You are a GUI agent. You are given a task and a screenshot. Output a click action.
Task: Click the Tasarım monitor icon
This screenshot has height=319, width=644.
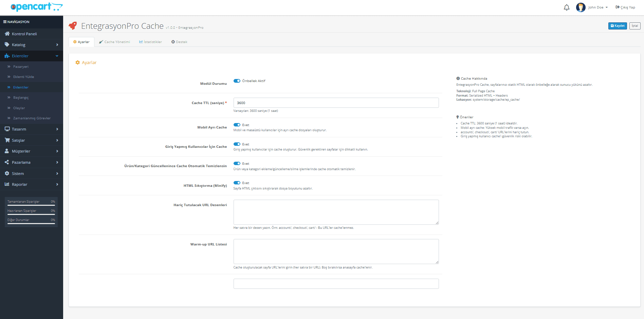point(7,129)
